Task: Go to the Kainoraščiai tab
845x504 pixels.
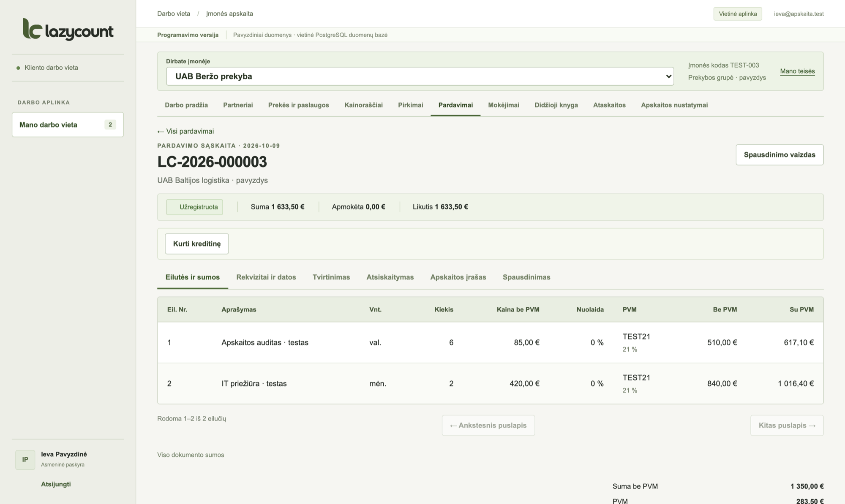Action: point(363,105)
